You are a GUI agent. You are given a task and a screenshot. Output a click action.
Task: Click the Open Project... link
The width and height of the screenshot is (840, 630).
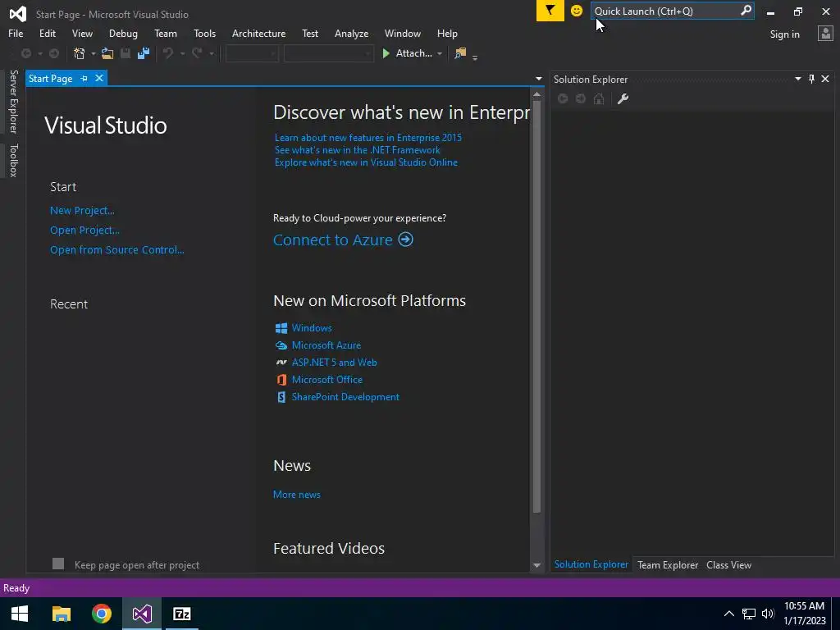84,231
